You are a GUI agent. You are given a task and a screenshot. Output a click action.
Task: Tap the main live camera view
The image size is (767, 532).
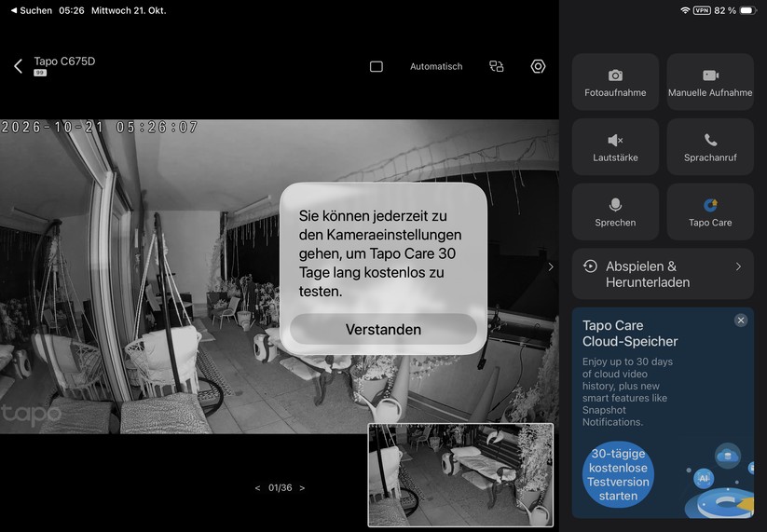point(280,277)
